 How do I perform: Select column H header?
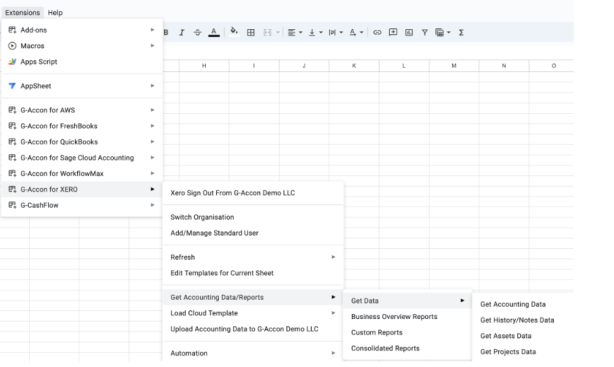pyautogui.click(x=204, y=66)
